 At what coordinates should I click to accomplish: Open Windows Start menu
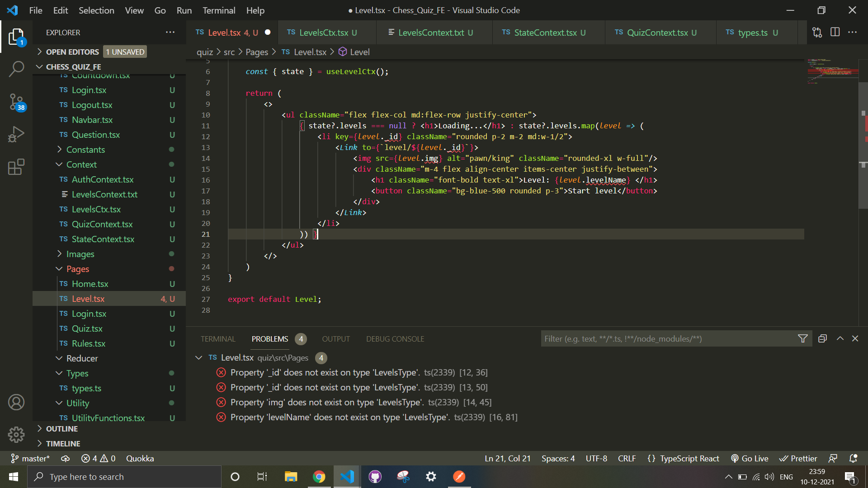pos(14,477)
